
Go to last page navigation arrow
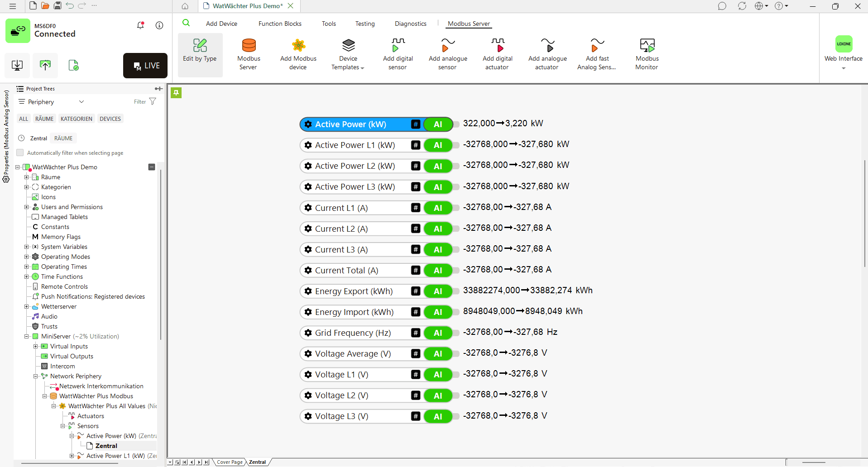tap(207, 462)
